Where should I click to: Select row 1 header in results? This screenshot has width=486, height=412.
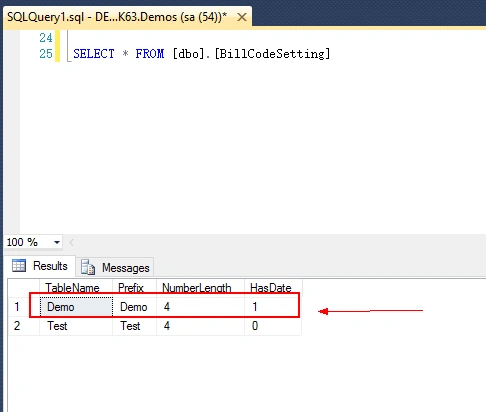24,307
